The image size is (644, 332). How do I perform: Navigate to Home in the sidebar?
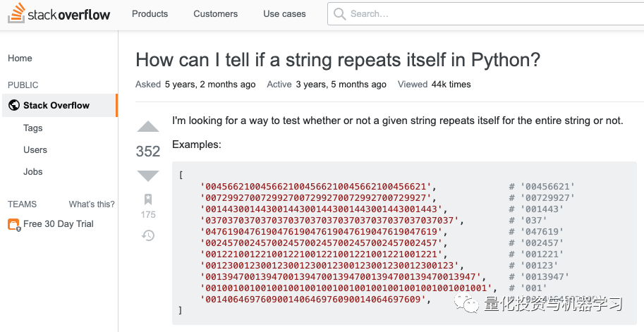(20, 59)
